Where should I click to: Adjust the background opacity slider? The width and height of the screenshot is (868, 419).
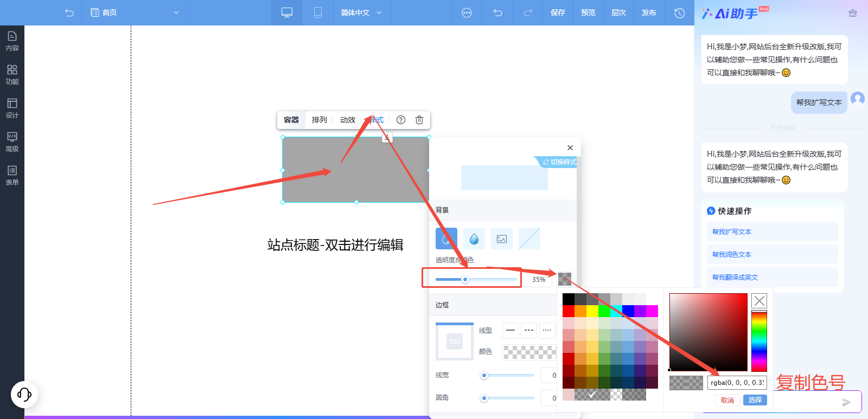pos(476,280)
